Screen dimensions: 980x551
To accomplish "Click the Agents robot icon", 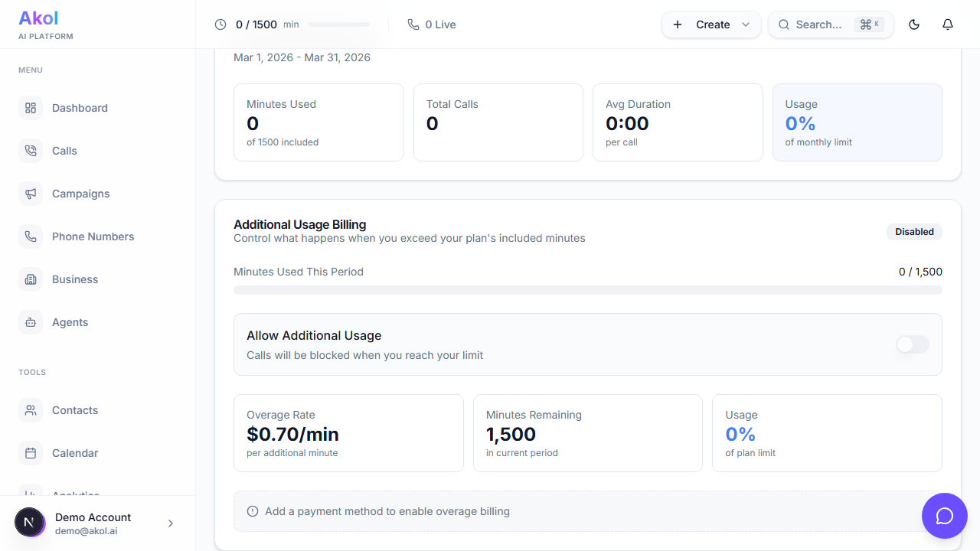I will coord(31,322).
